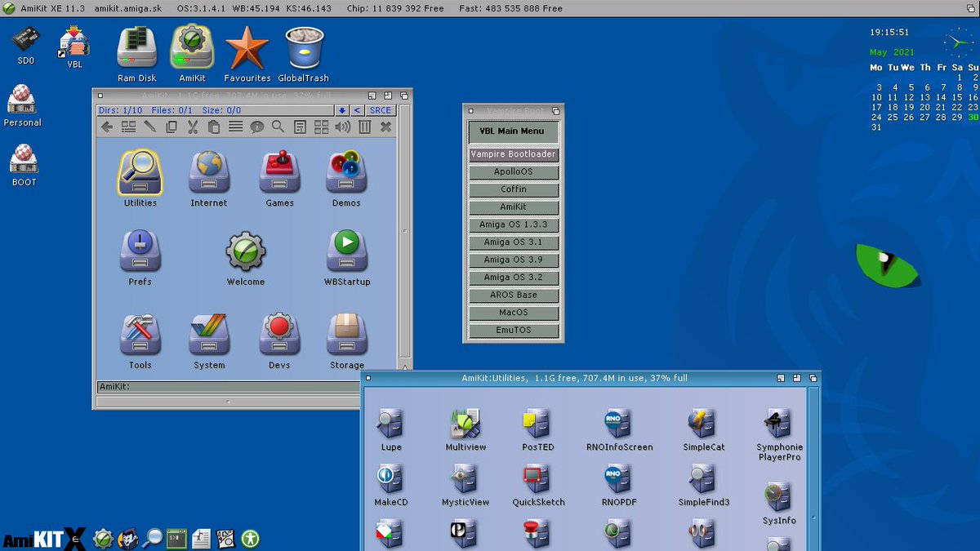Click highlighted date 30 in calendar
The height and width of the screenshot is (551, 980).
pyautogui.click(x=973, y=118)
